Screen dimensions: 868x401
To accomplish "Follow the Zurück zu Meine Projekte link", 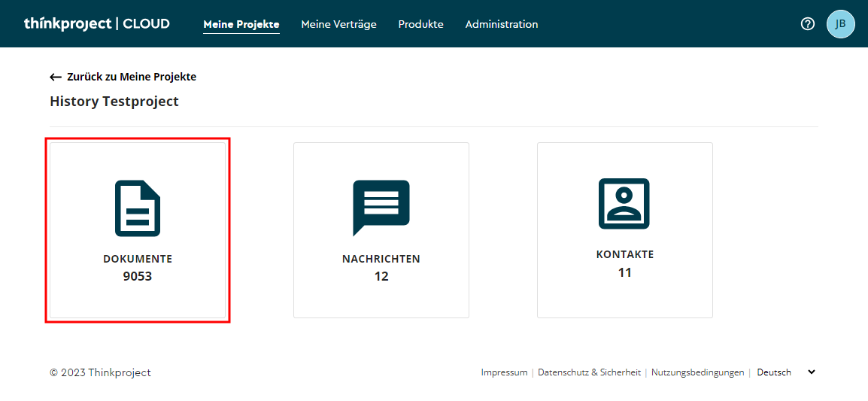I will pos(131,77).
